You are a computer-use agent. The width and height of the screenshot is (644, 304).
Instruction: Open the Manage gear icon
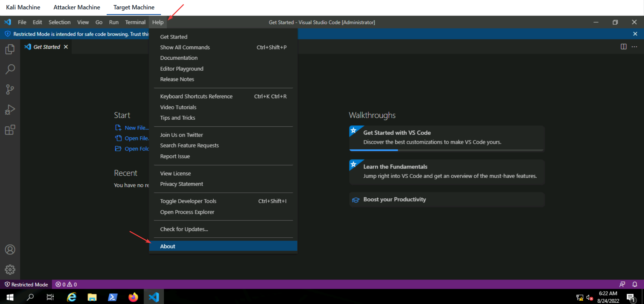coord(10,269)
